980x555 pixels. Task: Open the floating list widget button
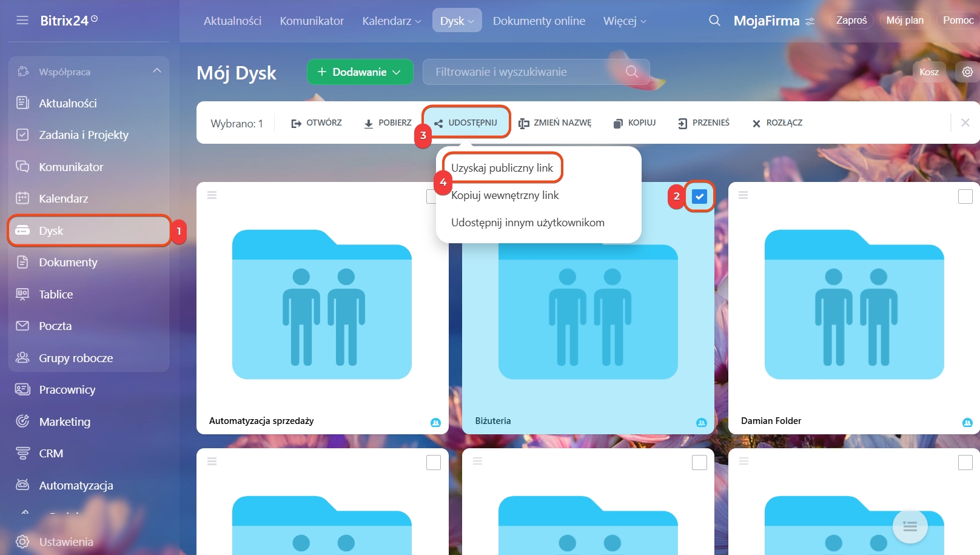tap(910, 526)
